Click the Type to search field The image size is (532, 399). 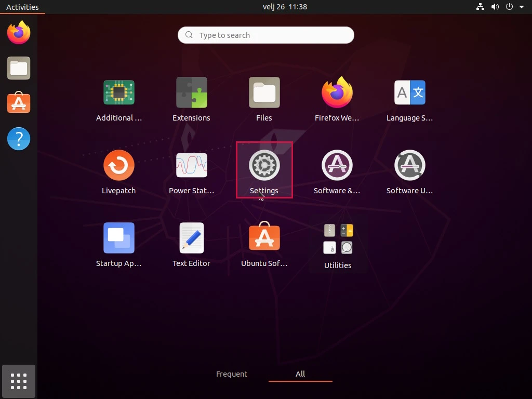266,35
